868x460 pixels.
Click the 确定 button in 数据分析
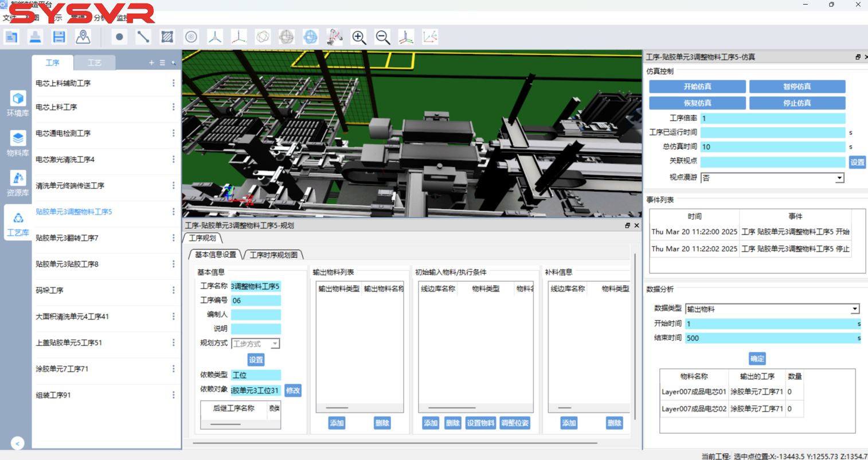(x=757, y=358)
